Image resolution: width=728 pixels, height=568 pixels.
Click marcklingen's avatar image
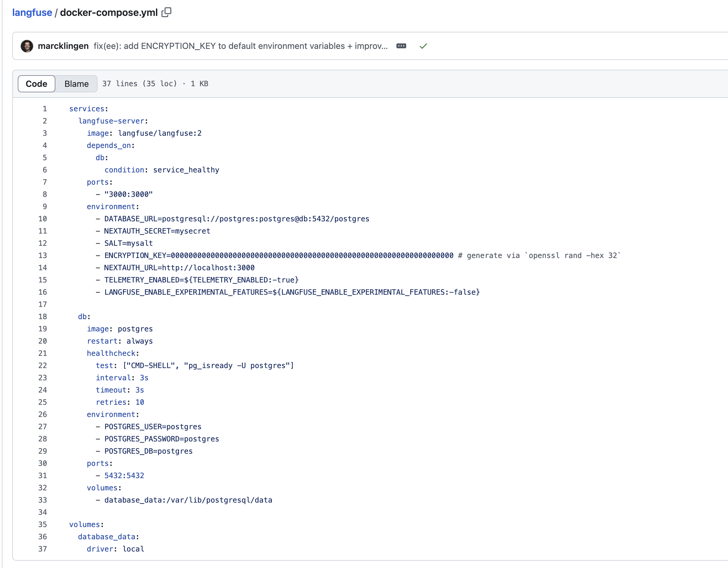27,46
